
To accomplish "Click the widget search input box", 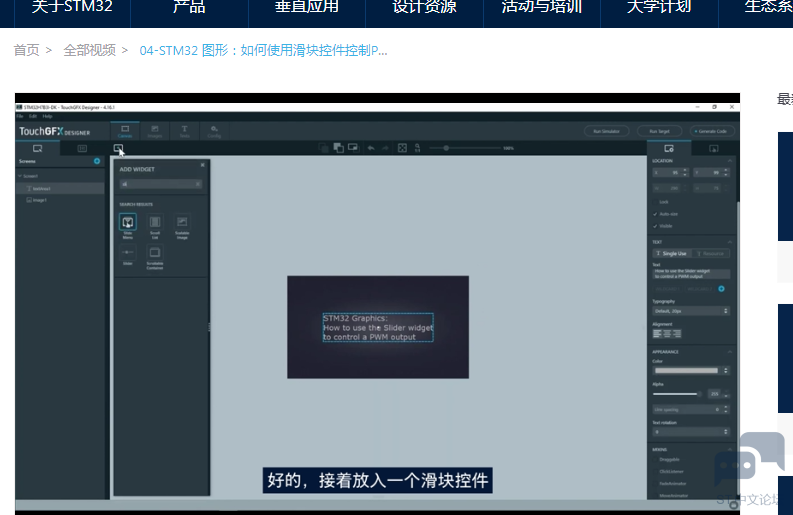I will (161, 184).
